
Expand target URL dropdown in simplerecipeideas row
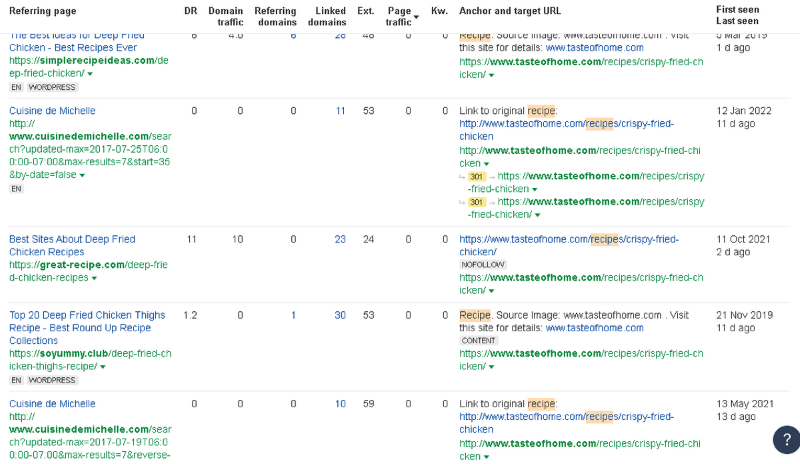[x=491, y=76]
